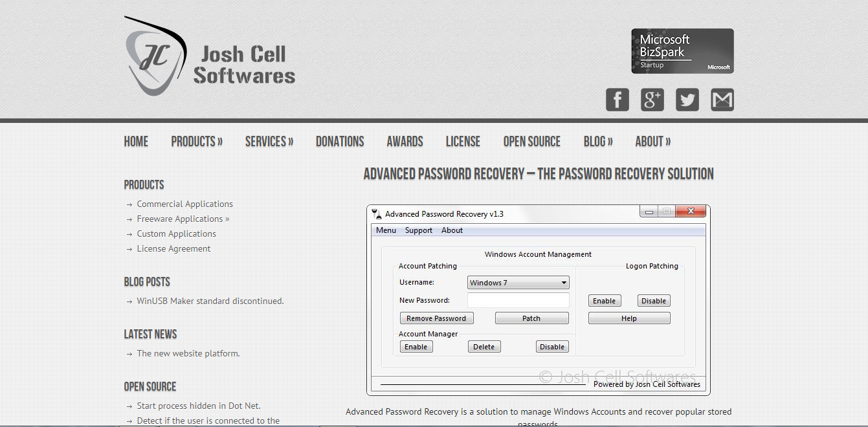Image resolution: width=868 pixels, height=427 pixels.
Task: Open the Donations page
Action: point(340,142)
